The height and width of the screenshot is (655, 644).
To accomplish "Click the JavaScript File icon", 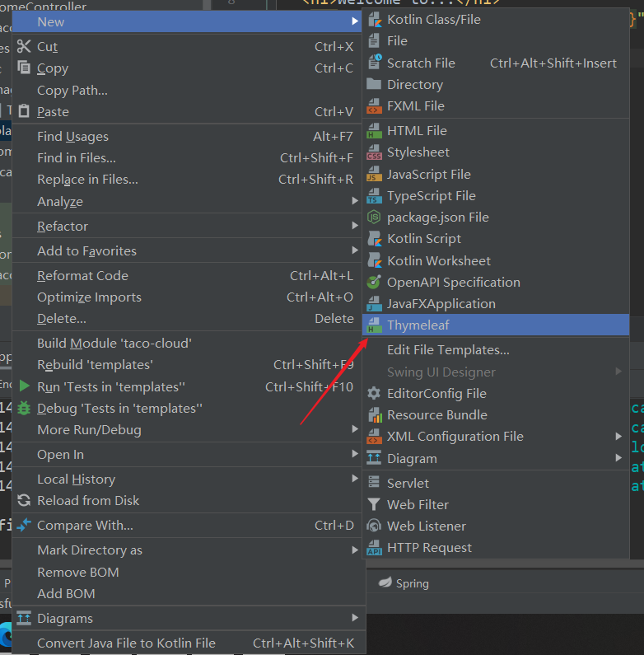I will coord(374,174).
